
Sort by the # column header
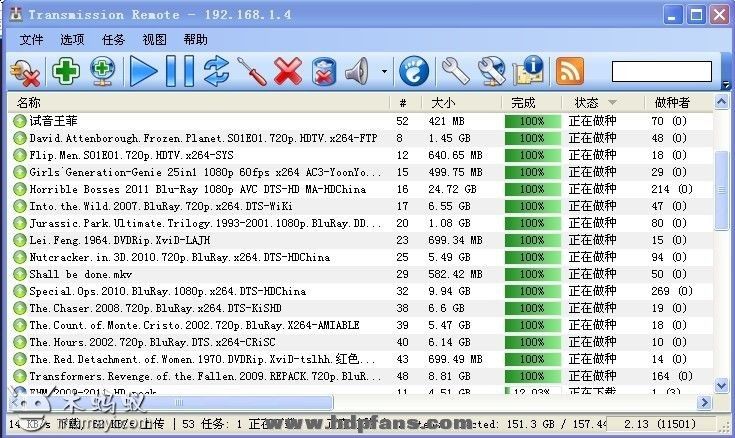[x=405, y=103]
